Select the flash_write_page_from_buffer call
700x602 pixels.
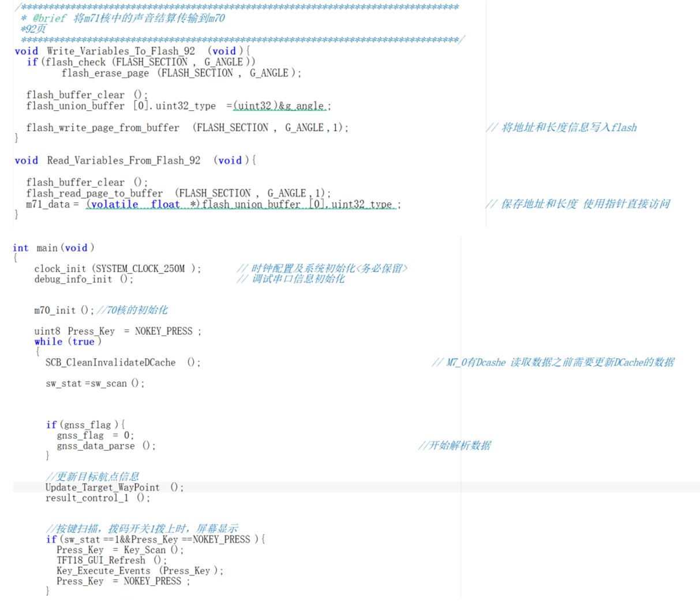102,128
